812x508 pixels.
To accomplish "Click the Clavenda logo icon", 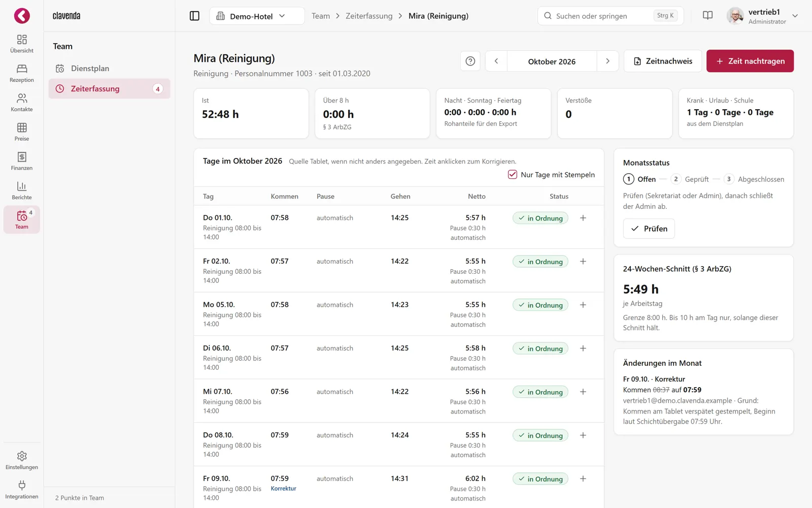I will click(x=22, y=16).
